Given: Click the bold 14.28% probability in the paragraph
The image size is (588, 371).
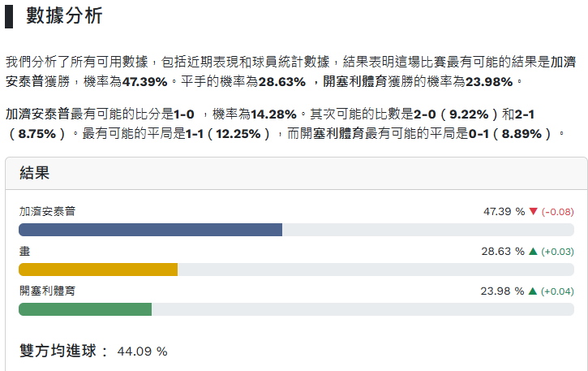Looking at the screenshot, I should [273, 114].
